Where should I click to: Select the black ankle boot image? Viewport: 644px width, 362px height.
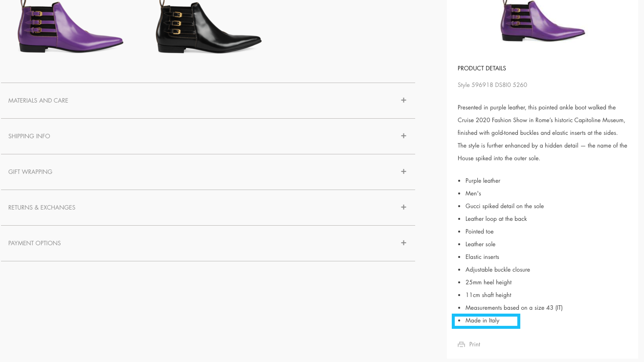[x=208, y=27]
